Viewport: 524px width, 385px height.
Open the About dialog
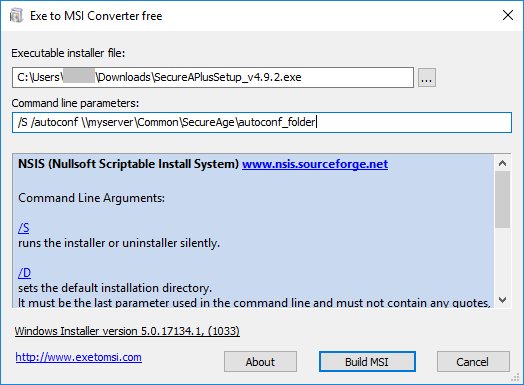coord(260,362)
